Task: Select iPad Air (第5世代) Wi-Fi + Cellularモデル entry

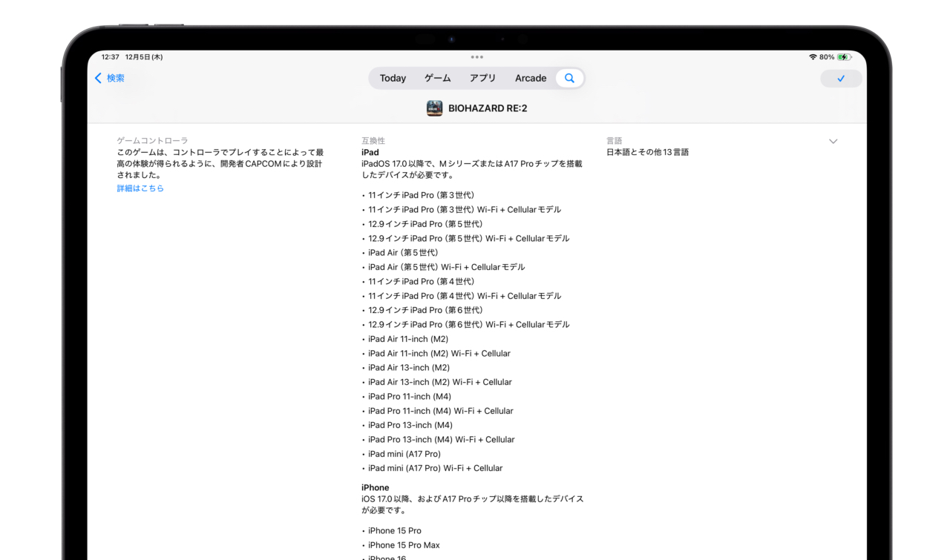Action: tap(446, 267)
